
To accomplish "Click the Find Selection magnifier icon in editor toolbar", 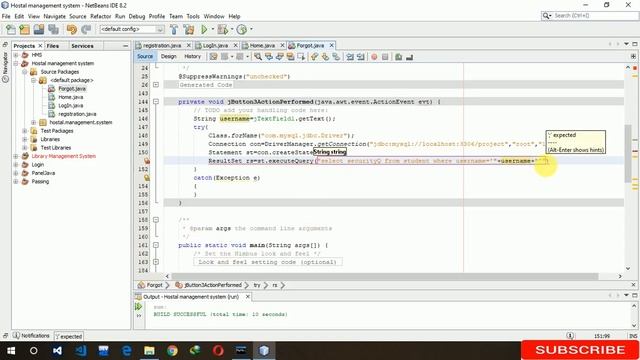I will coord(258,57).
